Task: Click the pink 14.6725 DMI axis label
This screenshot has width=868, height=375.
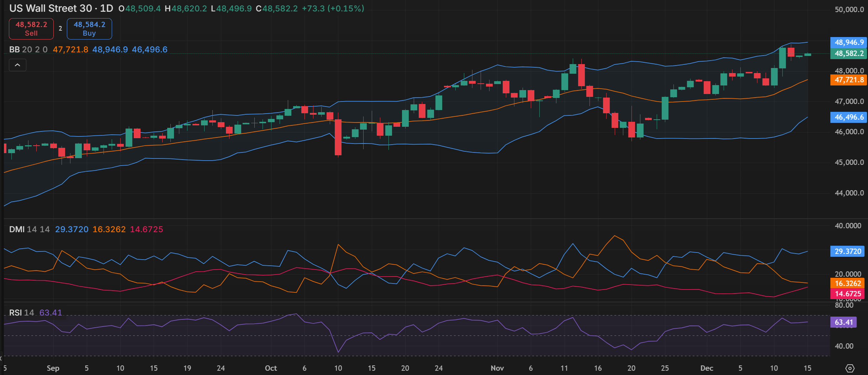Action: coord(848,294)
